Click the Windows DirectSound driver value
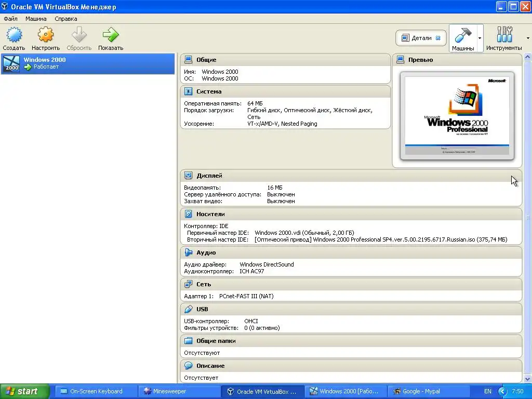532x399 pixels. (x=267, y=264)
